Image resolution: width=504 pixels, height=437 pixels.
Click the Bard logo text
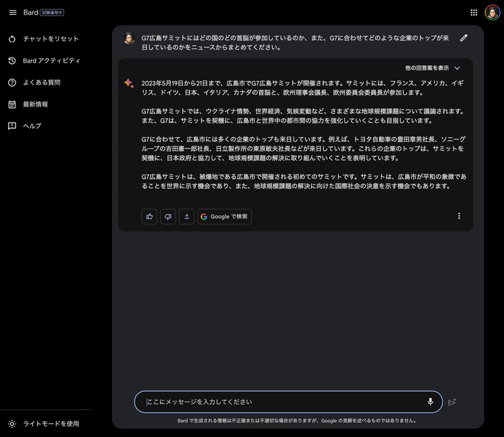(31, 13)
